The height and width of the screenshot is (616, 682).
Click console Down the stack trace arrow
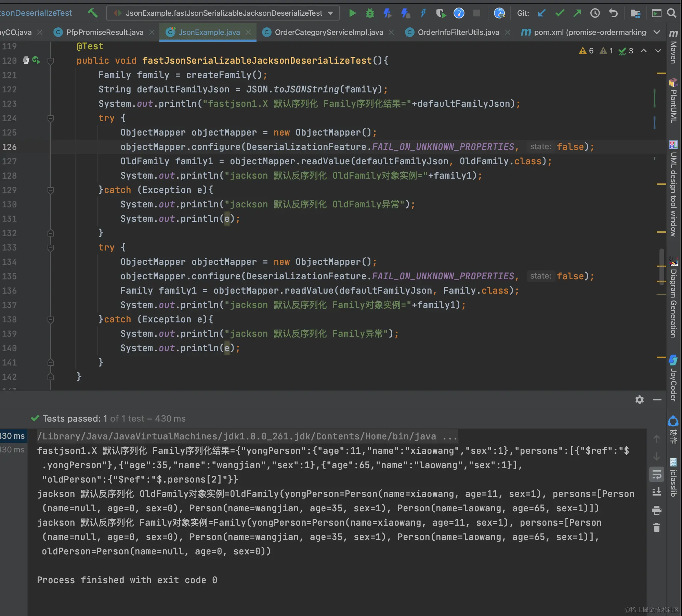coord(657,456)
